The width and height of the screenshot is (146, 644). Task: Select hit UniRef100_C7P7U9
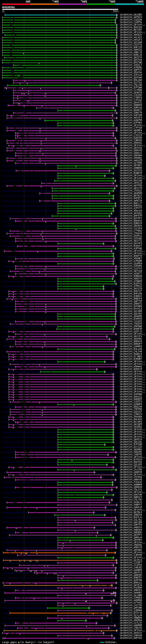click(131, 128)
